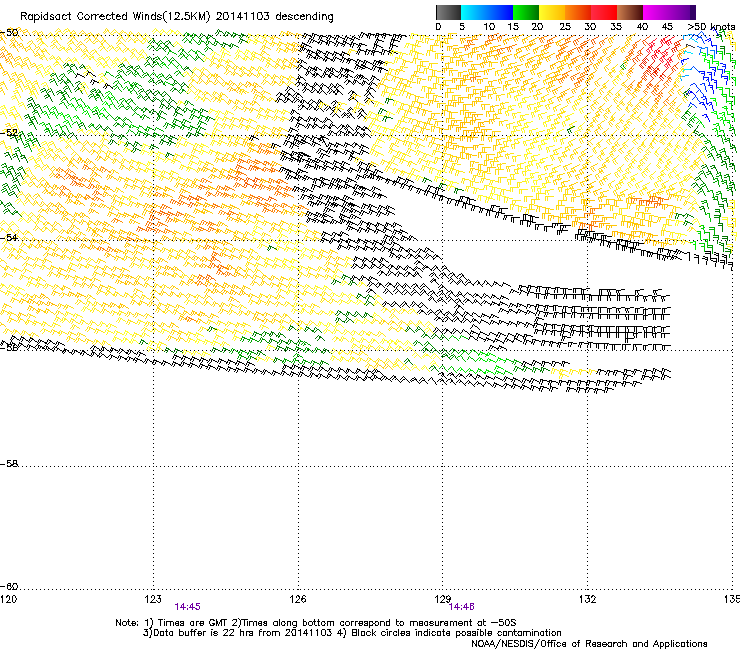The height and width of the screenshot is (650, 740).
Task: Click the '126' longitude axis label
Action: click(x=298, y=599)
